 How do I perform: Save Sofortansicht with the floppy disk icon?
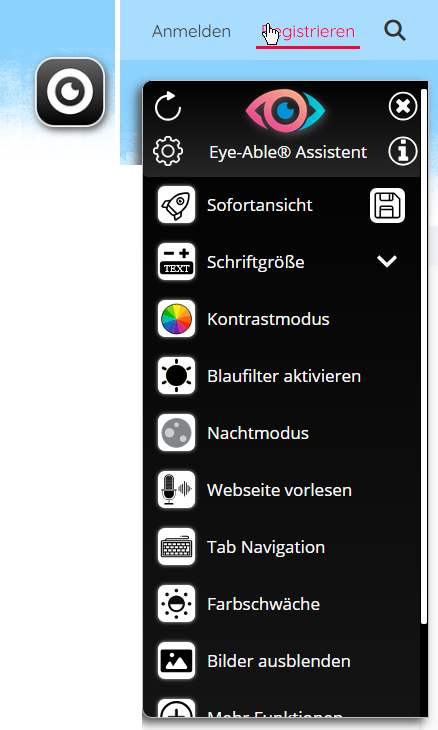(x=387, y=205)
